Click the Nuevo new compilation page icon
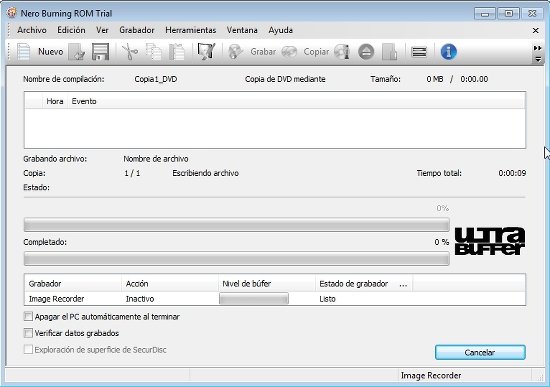The width and height of the screenshot is (550, 387). point(24,52)
